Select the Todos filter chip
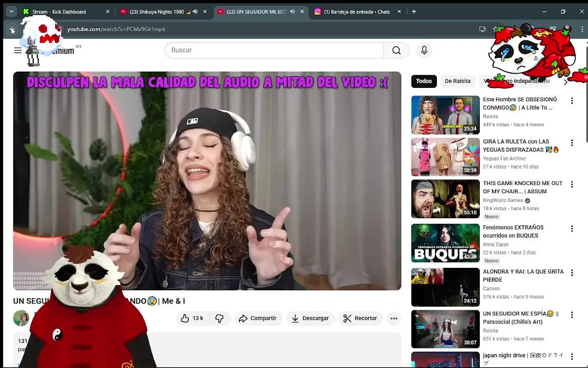 click(424, 81)
